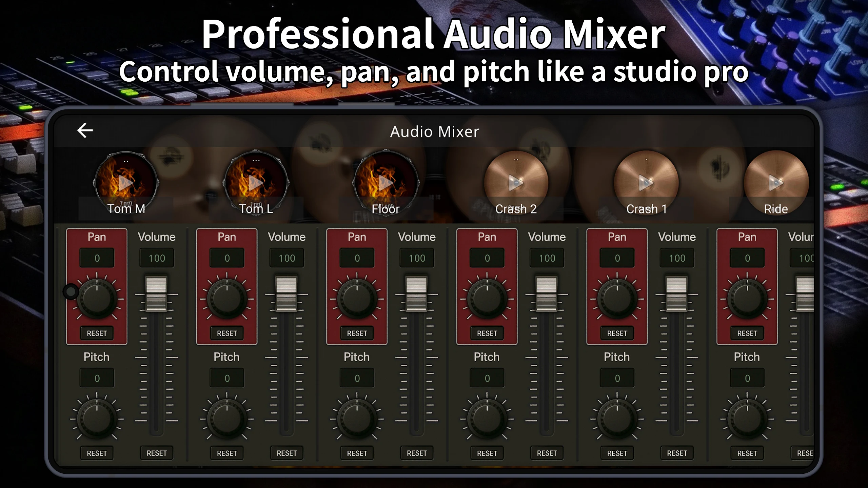This screenshot has width=868, height=488.
Task: Play the Crash 1 cymbal
Action: (x=646, y=183)
